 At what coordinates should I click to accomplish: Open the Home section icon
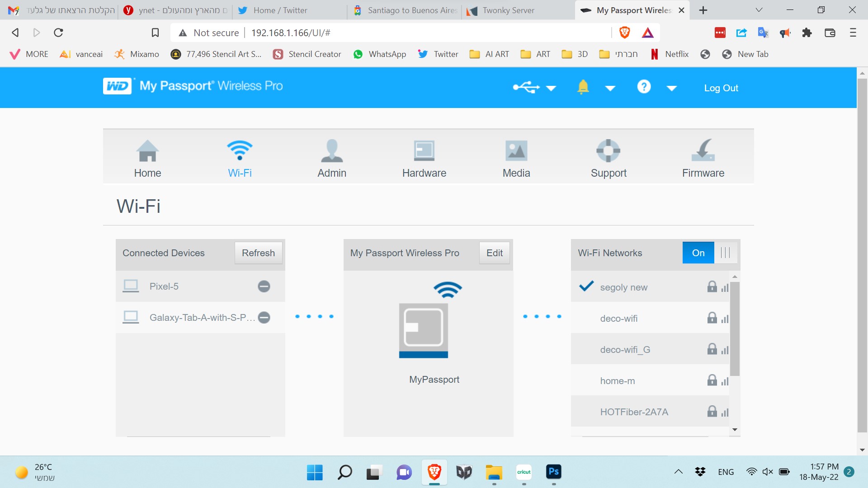click(147, 151)
